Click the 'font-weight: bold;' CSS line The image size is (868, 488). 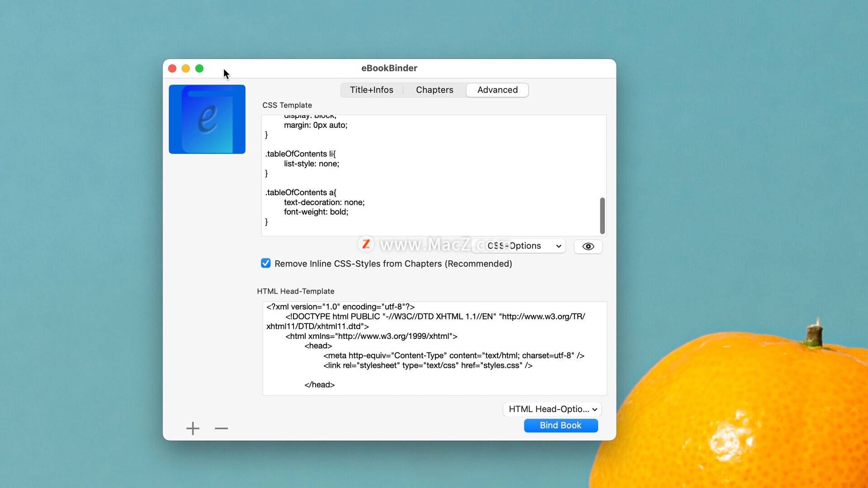point(316,212)
